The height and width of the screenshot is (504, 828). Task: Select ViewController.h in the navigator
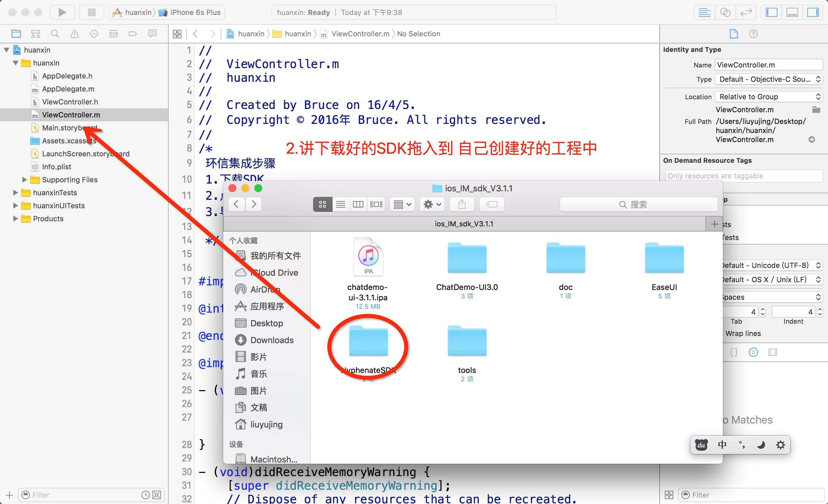pos(70,102)
